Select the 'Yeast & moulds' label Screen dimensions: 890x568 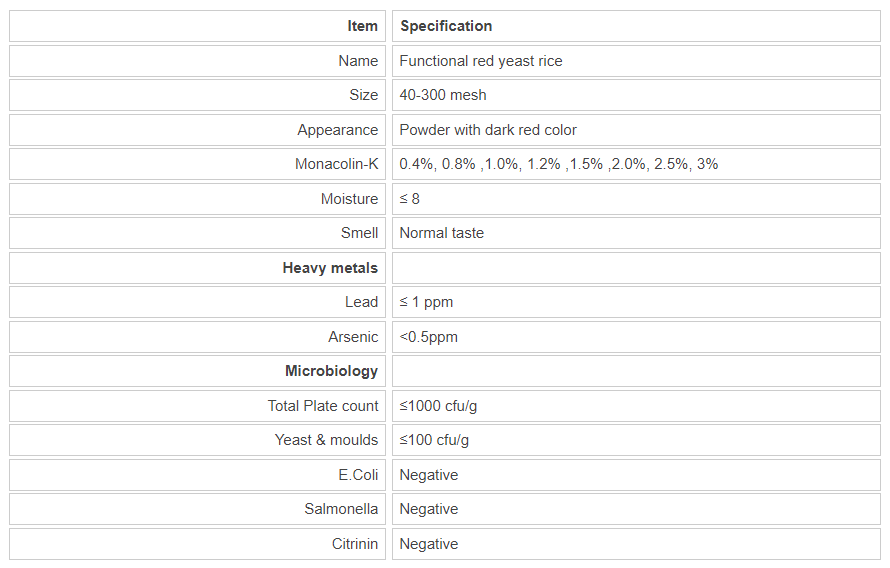[326, 440]
